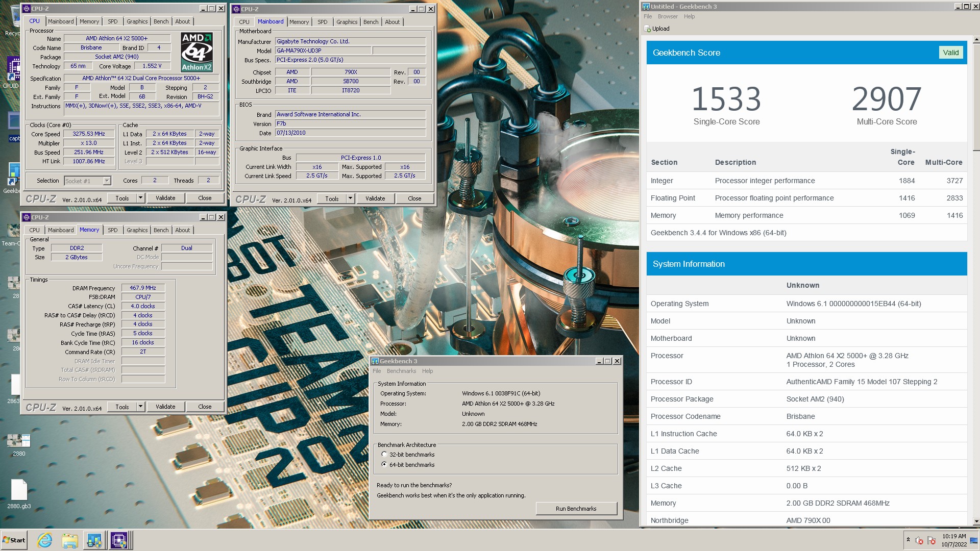Click the Core Speed 3275.53 MHz field
Screen dimensions: 980x551
(89, 134)
